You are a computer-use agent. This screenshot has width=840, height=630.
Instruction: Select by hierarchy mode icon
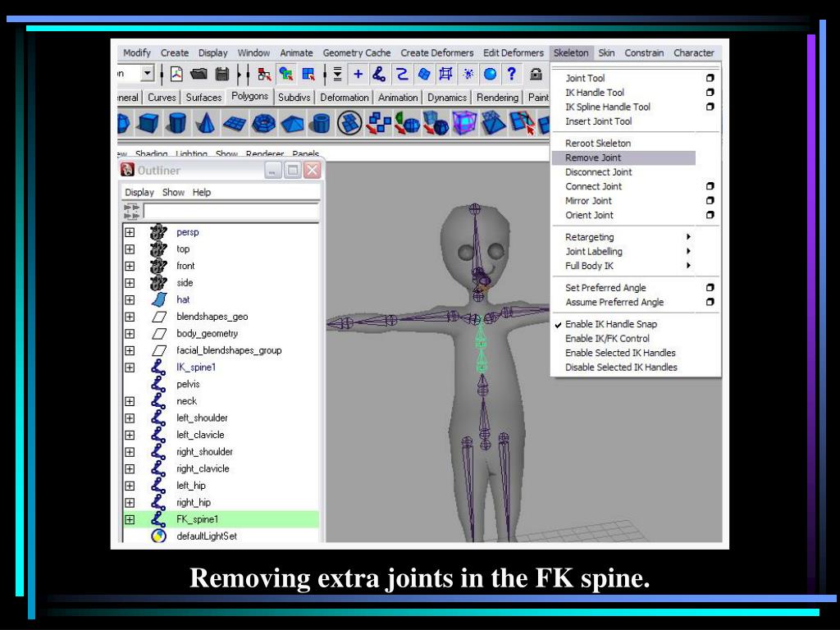tap(264, 74)
